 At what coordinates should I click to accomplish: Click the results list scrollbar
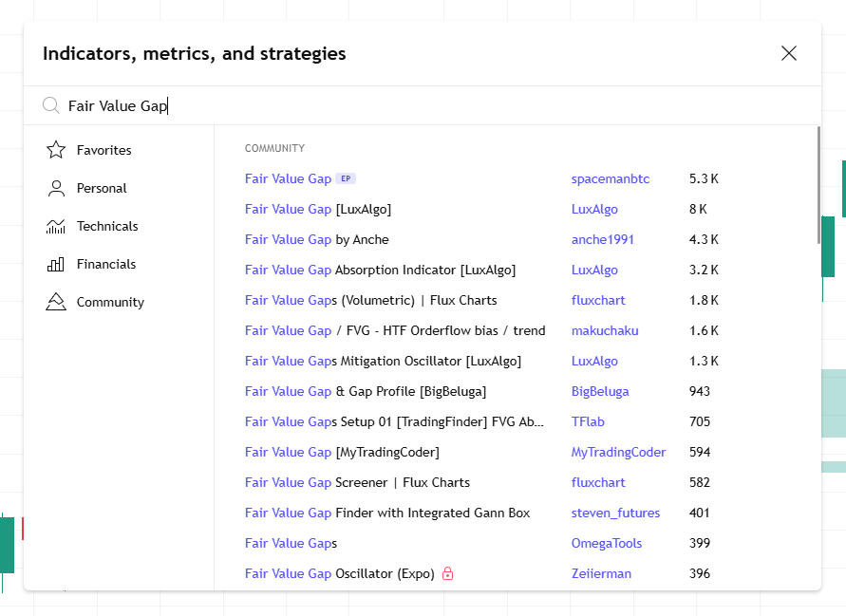818,185
